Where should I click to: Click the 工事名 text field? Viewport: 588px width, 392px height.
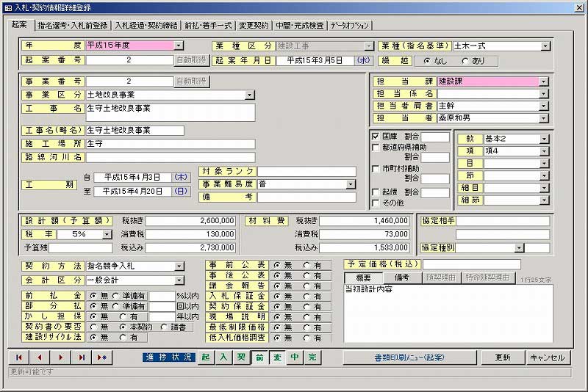pyautogui.click(x=171, y=112)
